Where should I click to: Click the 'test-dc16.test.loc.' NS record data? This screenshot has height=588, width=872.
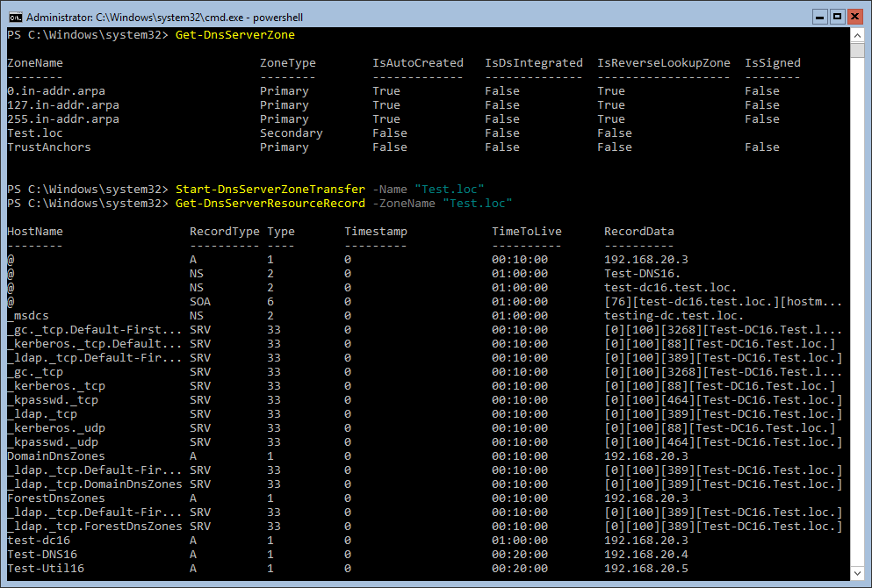click(671, 288)
